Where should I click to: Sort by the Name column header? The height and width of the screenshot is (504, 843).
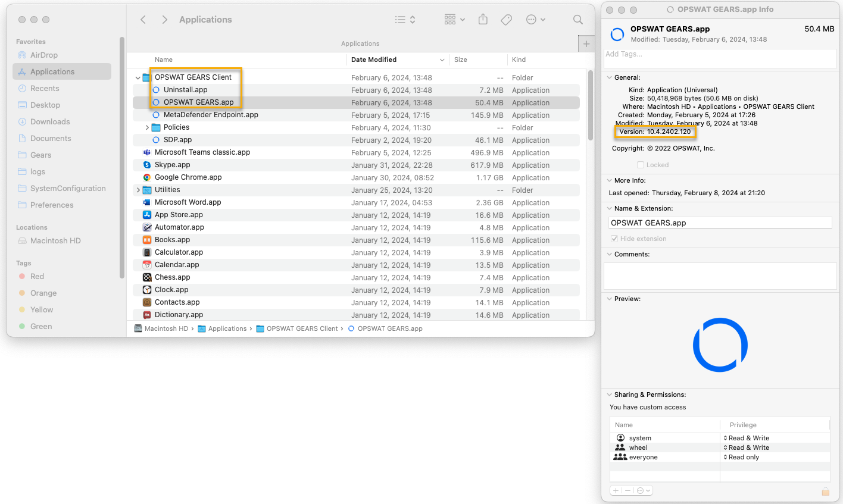click(164, 60)
